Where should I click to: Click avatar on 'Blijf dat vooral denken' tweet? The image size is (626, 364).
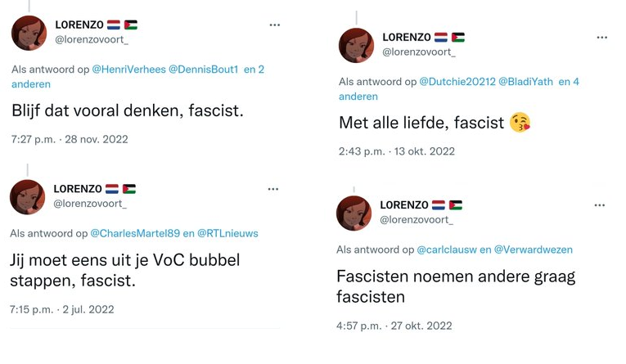[x=29, y=33]
